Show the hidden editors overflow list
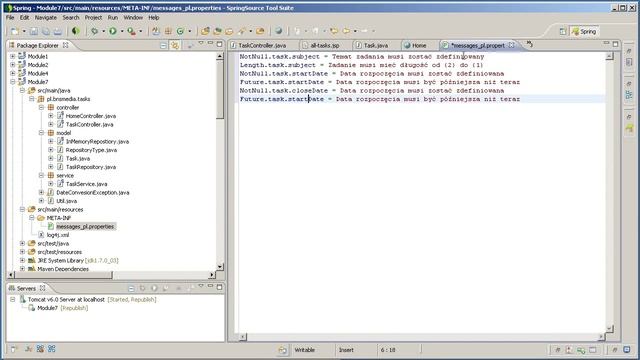The height and width of the screenshot is (360, 640). [529, 44]
